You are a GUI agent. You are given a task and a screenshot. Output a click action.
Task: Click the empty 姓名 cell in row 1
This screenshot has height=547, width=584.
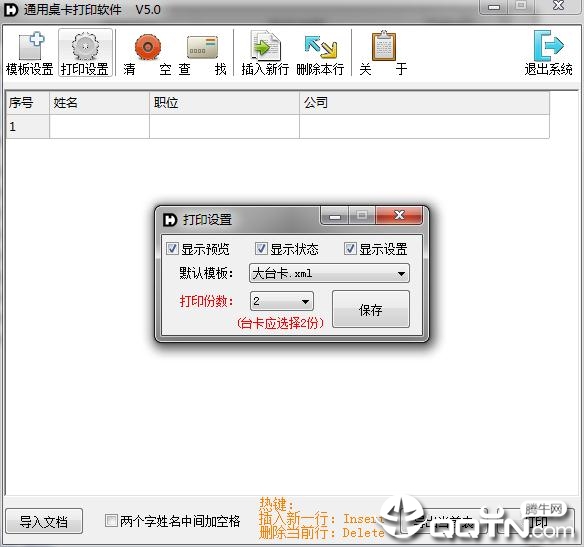point(99,127)
